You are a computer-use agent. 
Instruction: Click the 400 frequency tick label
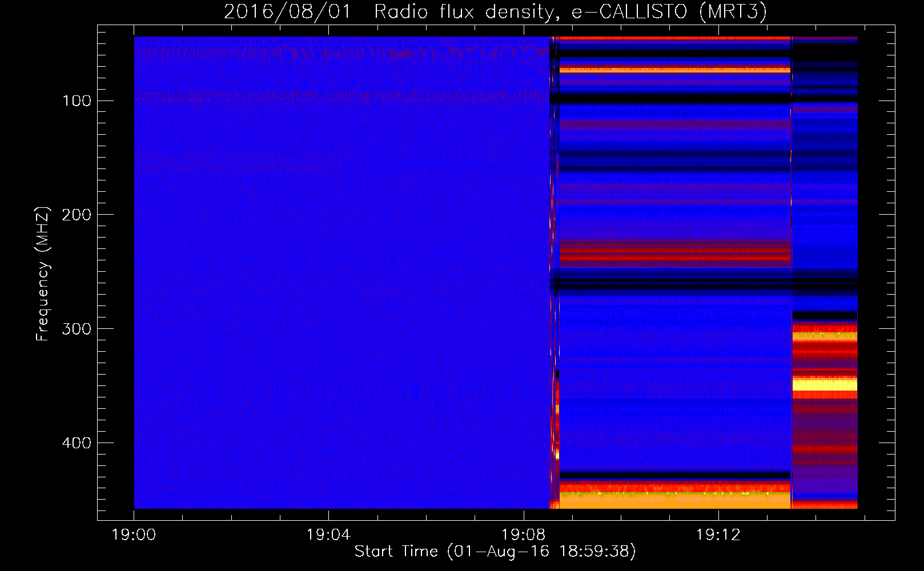[77, 443]
